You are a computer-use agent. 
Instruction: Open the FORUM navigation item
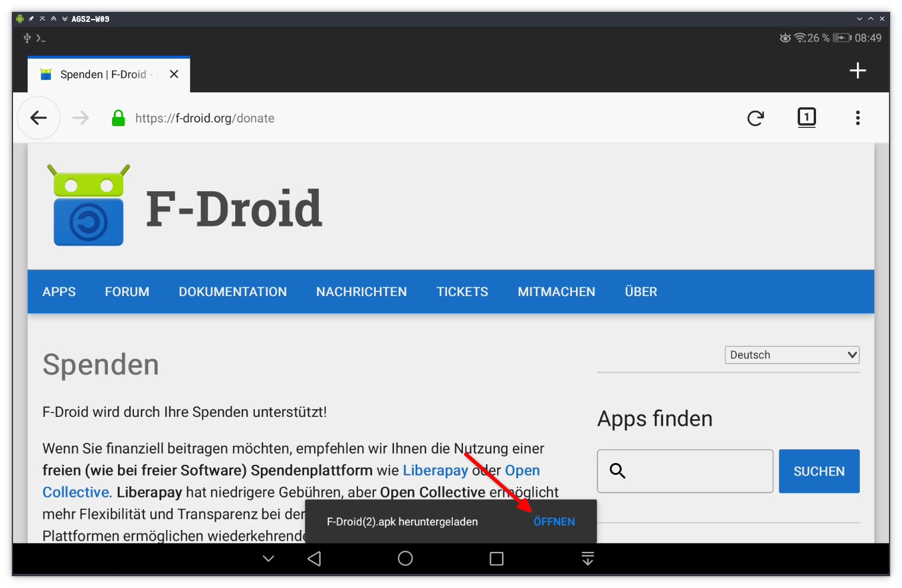tap(127, 292)
